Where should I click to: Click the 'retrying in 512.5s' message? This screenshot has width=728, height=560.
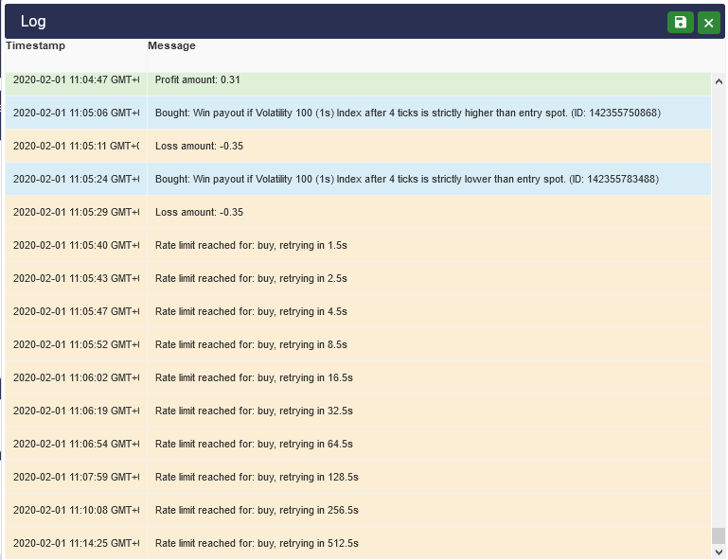[257, 543]
